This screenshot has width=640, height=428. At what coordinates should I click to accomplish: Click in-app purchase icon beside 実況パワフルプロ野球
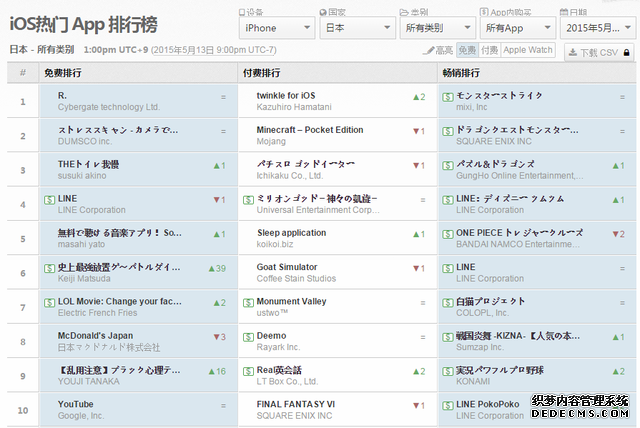pos(448,371)
